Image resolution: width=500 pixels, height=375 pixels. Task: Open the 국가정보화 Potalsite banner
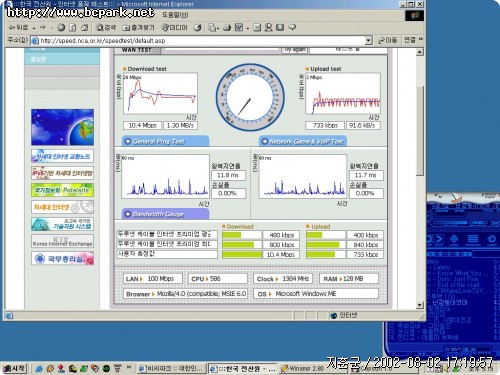[x=62, y=190]
